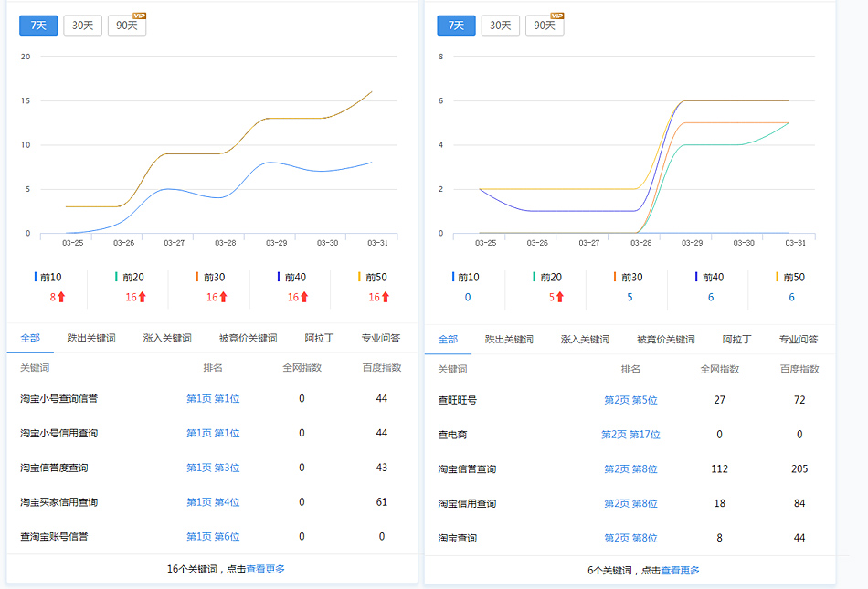868x589 pixels.
Task: Click purple 前40 legend color in 16-keyword panel
Action: [277, 277]
